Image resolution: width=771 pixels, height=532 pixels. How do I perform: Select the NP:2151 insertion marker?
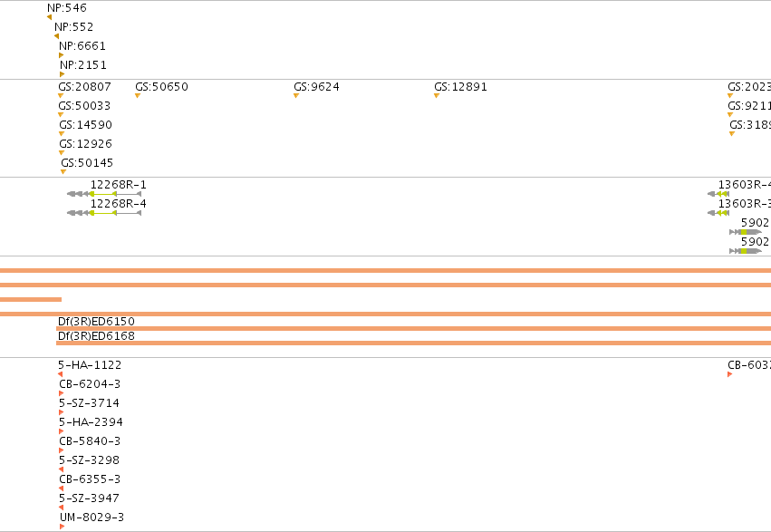point(62,74)
